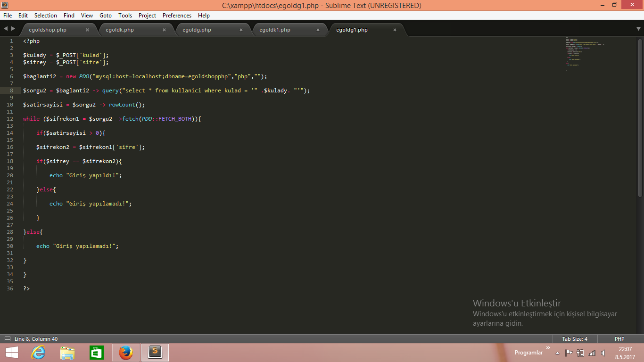
Task: Close the egoldshop.php tab
Action: click(x=87, y=30)
